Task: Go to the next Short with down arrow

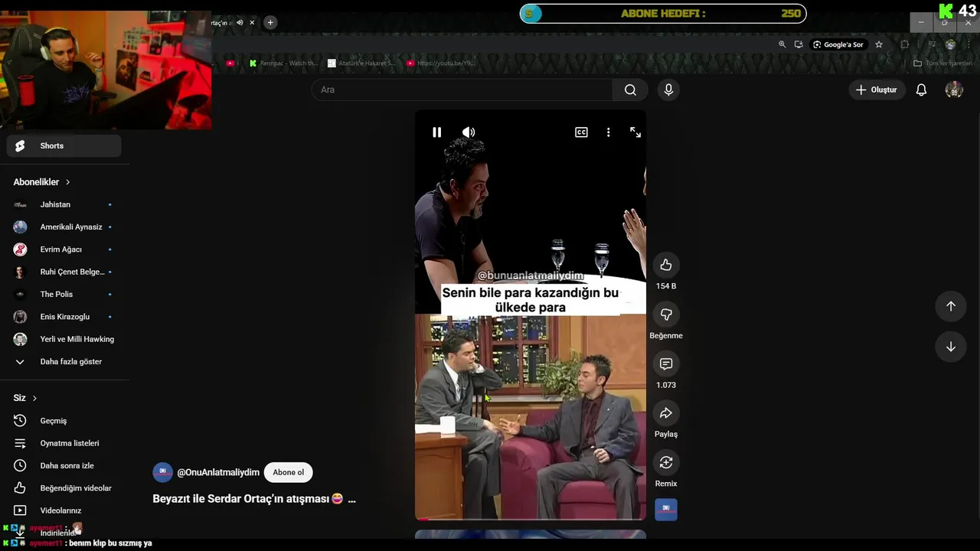Action: pos(950,347)
